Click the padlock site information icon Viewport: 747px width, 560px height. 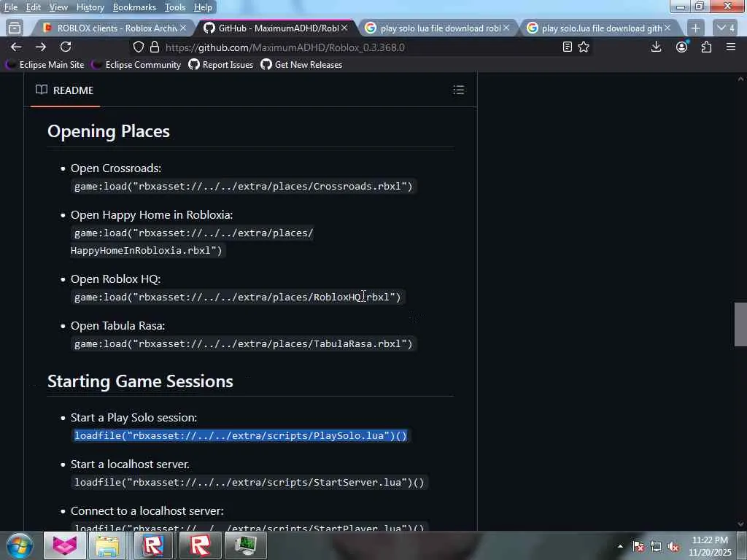pyautogui.click(x=154, y=47)
